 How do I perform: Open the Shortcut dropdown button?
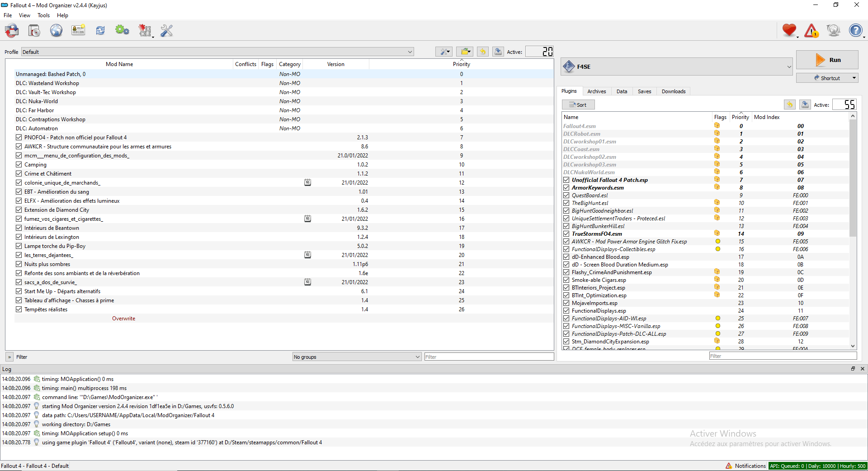pyautogui.click(x=827, y=78)
